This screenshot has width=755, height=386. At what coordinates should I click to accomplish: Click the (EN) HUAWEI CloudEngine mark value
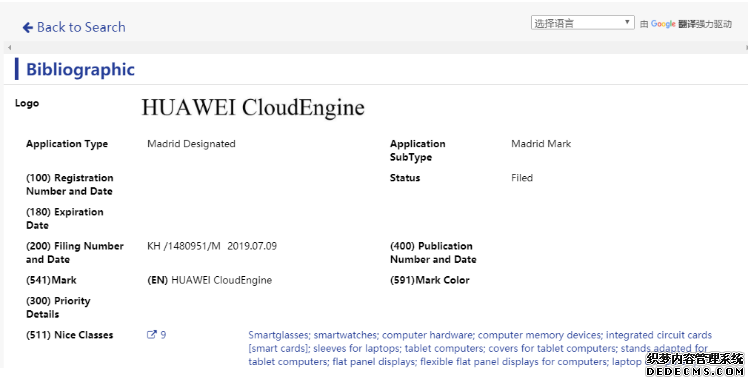[x=209, y=280]
